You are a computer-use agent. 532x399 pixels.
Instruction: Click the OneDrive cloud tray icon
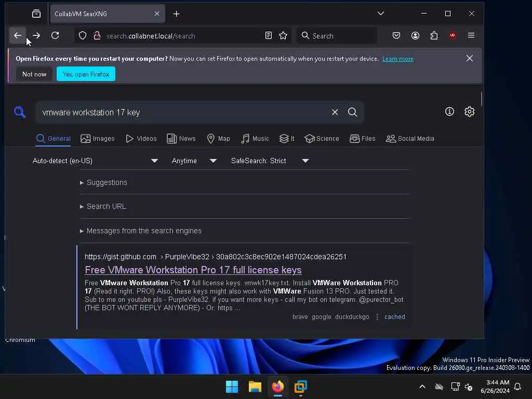click(x=439, y=387)
